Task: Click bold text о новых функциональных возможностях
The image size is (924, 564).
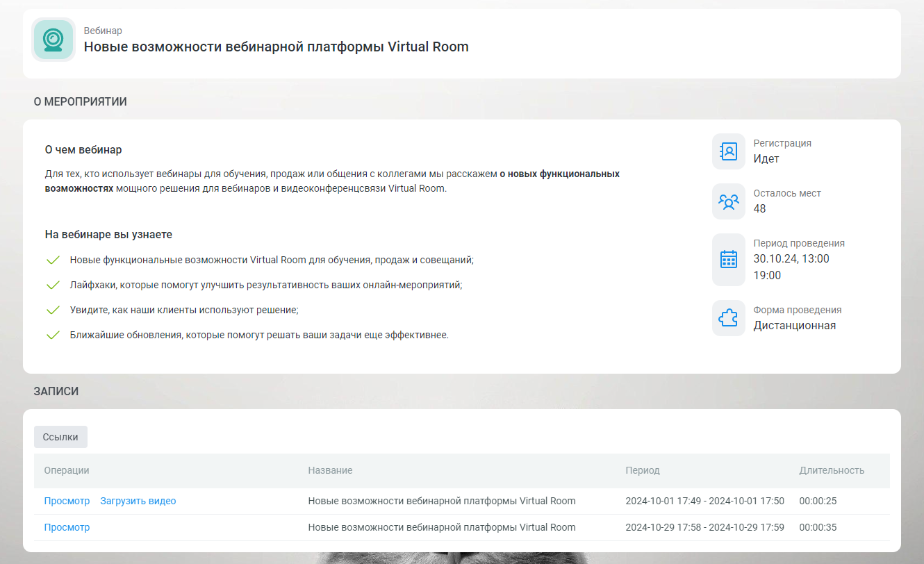Action: click(x=333, y=181)
